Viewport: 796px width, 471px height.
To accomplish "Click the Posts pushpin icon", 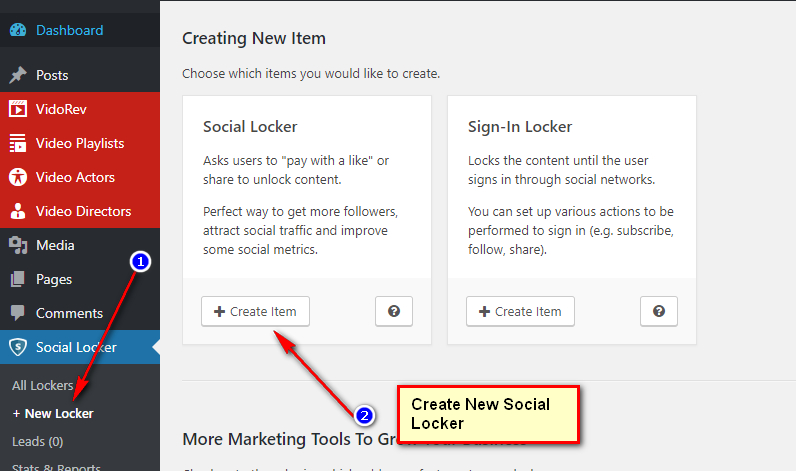I will pyautogui.click(x=18, y=75).
